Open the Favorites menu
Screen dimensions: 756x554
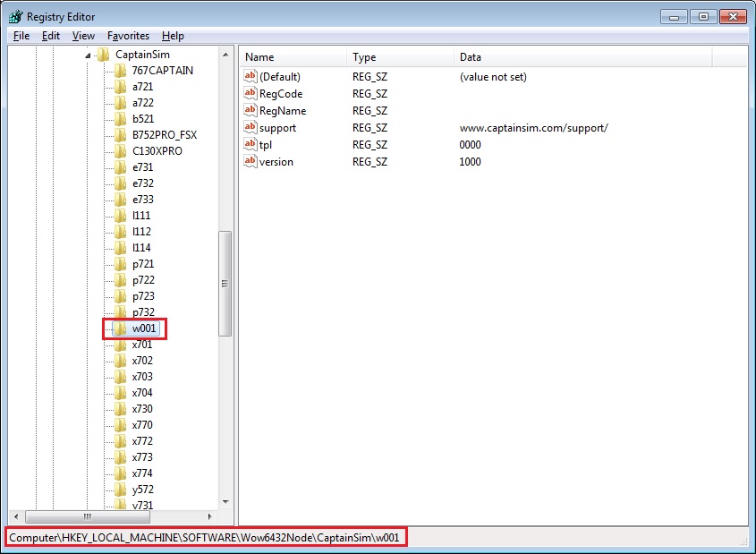(128, 36)
